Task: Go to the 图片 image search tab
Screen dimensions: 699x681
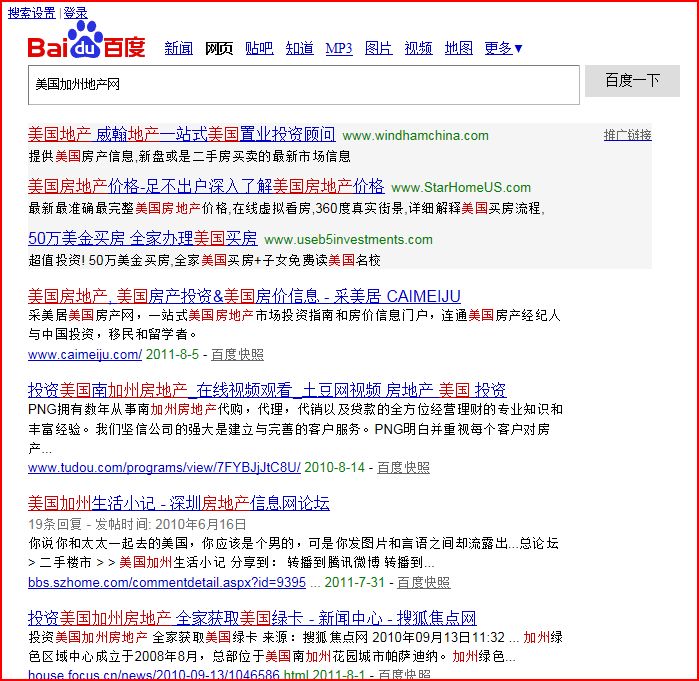Action: pos(378,48)
